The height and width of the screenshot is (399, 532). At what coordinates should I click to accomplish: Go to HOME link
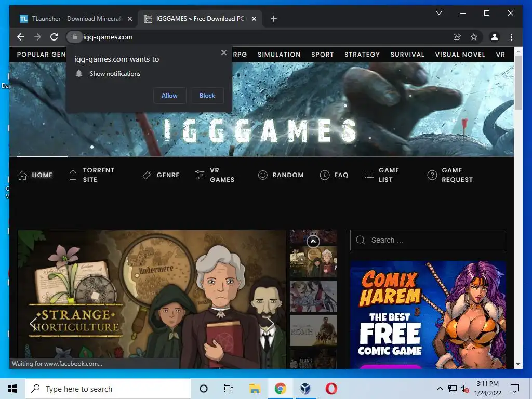click(42, 175)
